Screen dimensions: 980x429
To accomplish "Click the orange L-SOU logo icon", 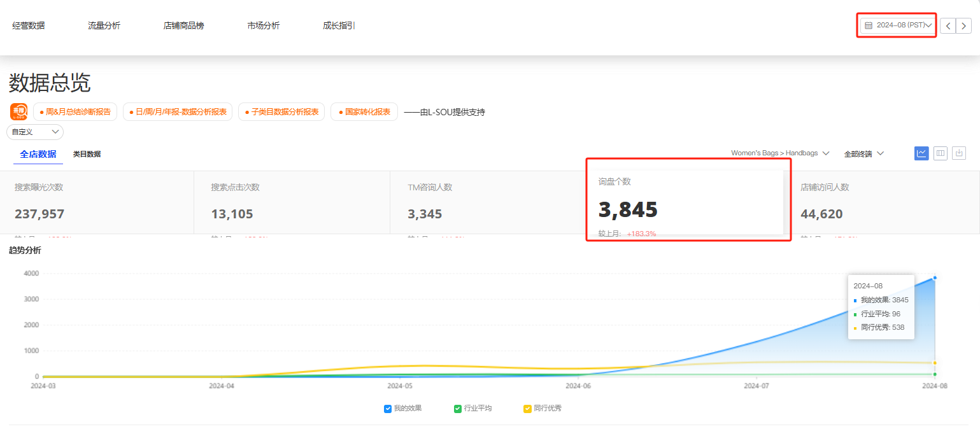I will click(18, 111).
